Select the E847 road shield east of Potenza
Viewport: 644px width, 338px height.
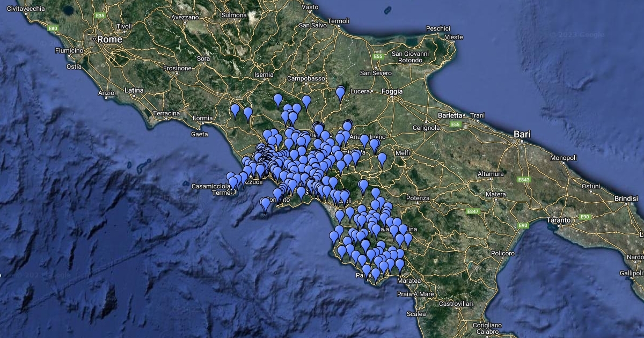pyautogui.click(x=472, y=211)
